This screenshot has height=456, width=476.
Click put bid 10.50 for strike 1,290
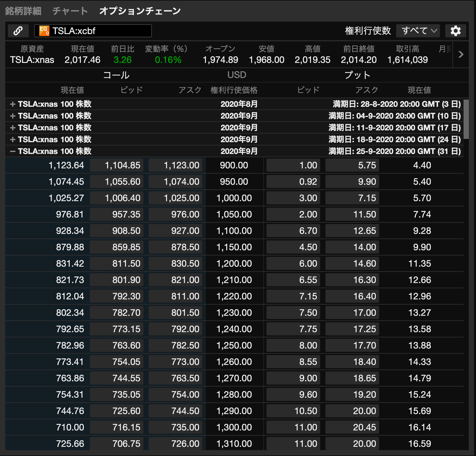[293, 411]
